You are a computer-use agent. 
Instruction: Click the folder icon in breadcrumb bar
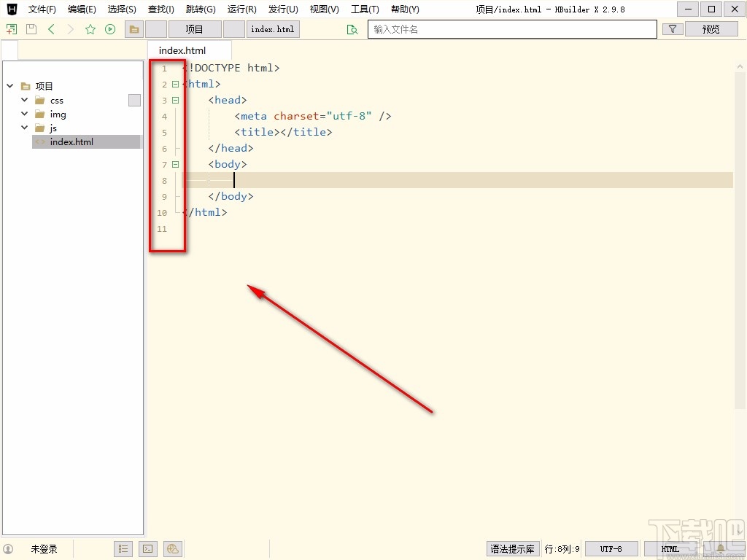pyautogui.click(x=134, y=29)
